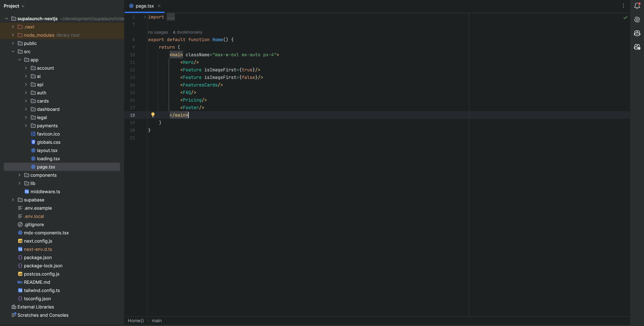Click the author dvolkhonskiy inlay hint

coord(188,32)
